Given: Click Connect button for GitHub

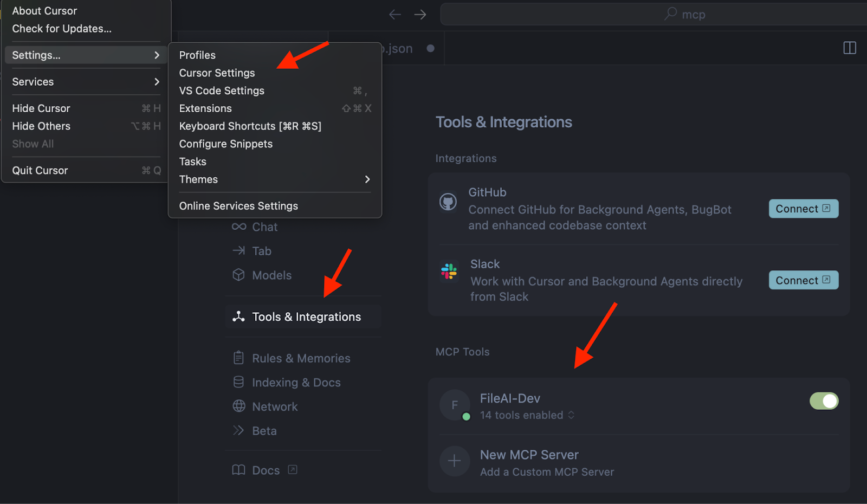Looking at the screenshot, I should pos(804,209).
